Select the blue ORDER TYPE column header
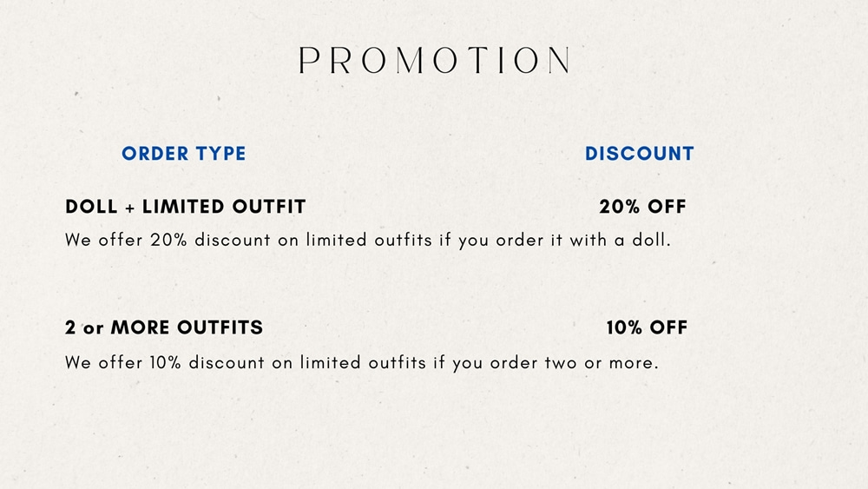The height and width of the screenshot is (489, 868). click(184, 154)
